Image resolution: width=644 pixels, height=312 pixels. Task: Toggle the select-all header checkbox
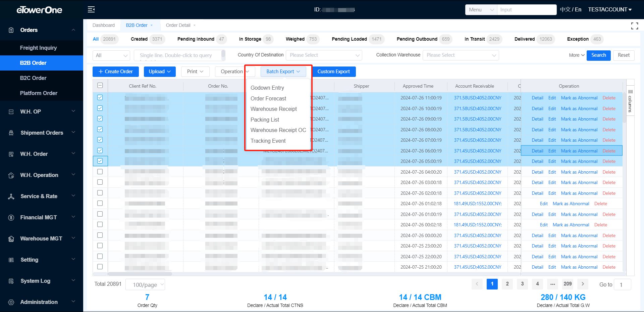tap(100, 85)
